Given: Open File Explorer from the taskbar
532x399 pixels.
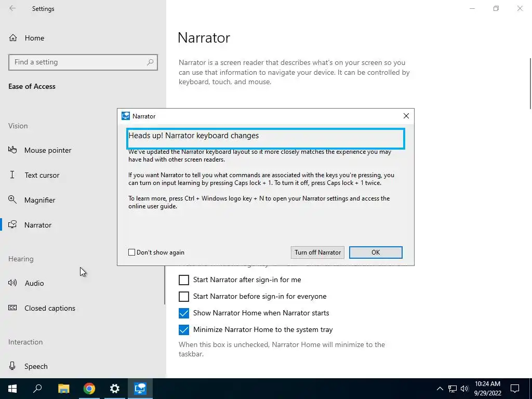Looking at the screenshot, I should [63, 389].
